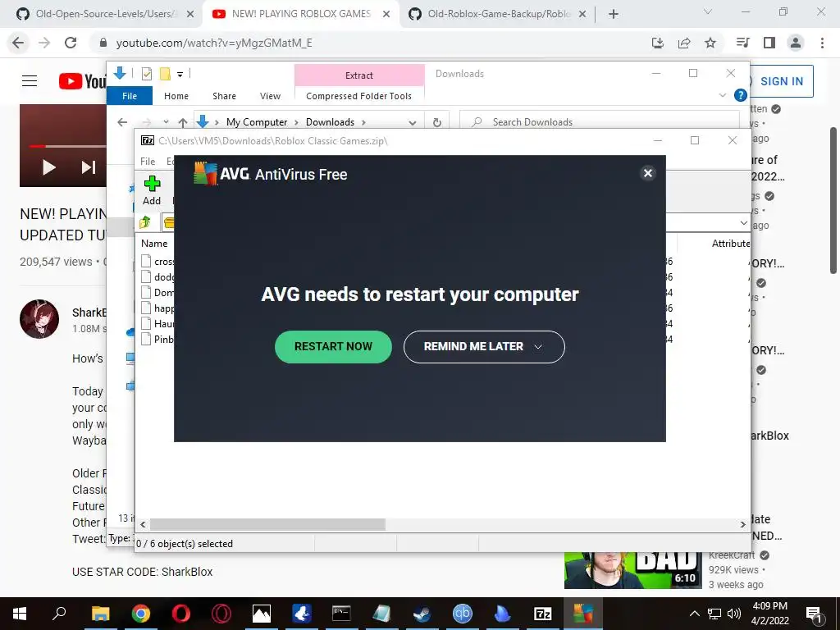Click Downloads in Explorer breadcrumb
The width and height of the screenshot is (840, 630).
(330, 122)
